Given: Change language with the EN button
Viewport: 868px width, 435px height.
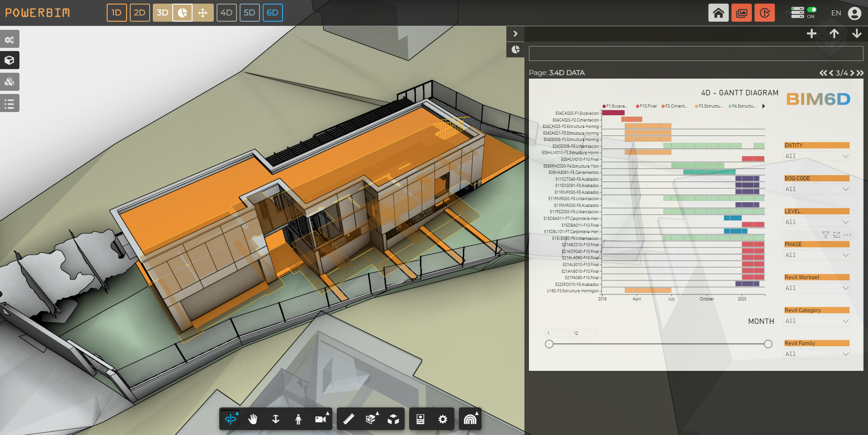Looking at the screenshot, I should click(836, 13).
